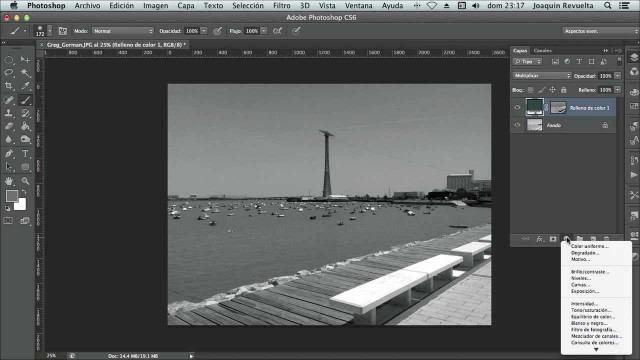This screenshot has width=640, height=360.
Task: Select the History Brush tool
Action: pos(25,113)
